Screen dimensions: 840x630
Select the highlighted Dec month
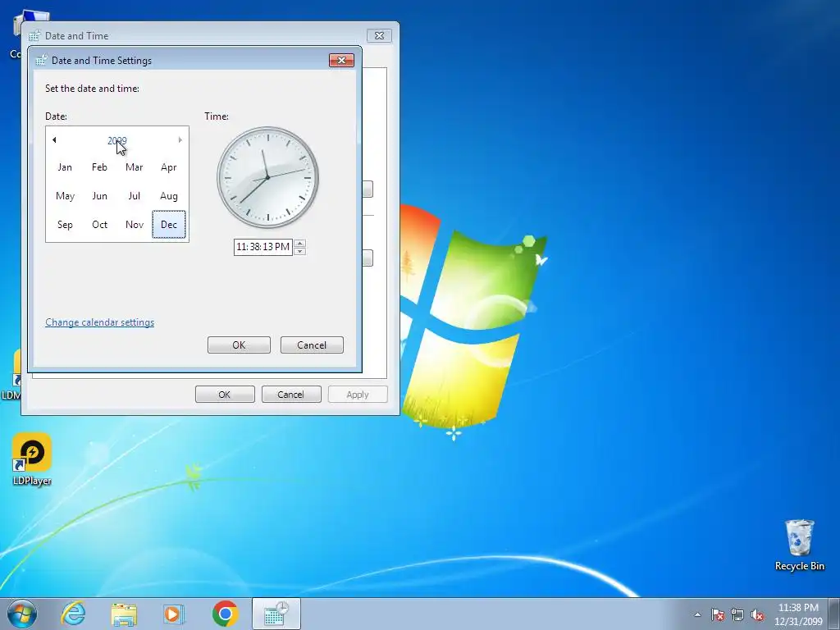click(x=169, y=225)
